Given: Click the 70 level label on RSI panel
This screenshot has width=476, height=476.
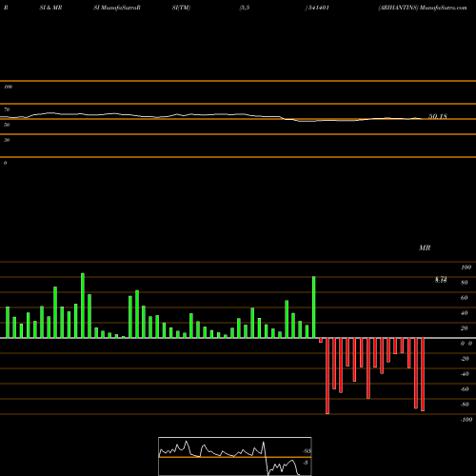Looking at the screenshot, I should pyautogui.click(x=7, y=109).
